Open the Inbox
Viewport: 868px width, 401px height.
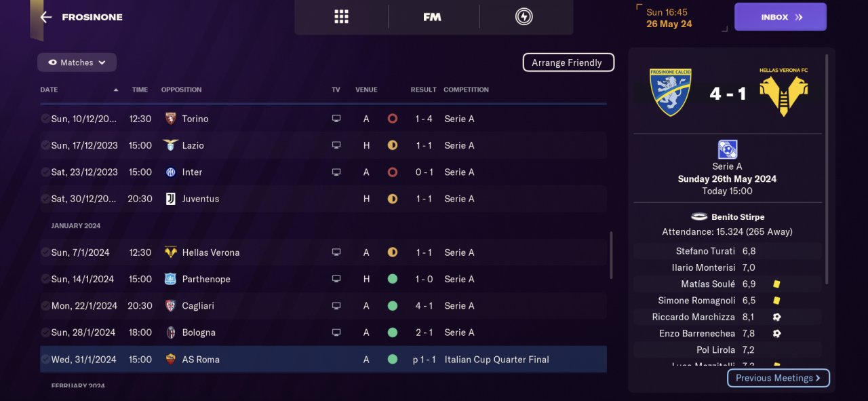coord(780,17)
